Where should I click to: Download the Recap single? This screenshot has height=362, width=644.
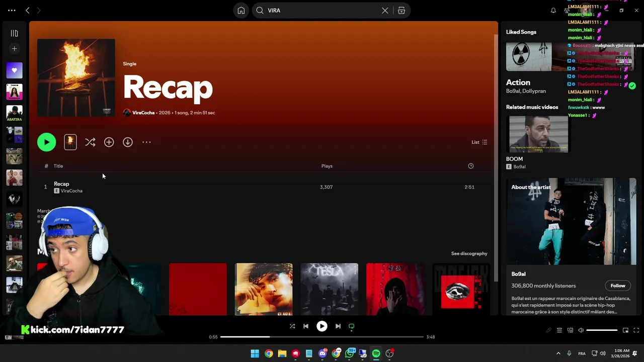tap(128, 142)
